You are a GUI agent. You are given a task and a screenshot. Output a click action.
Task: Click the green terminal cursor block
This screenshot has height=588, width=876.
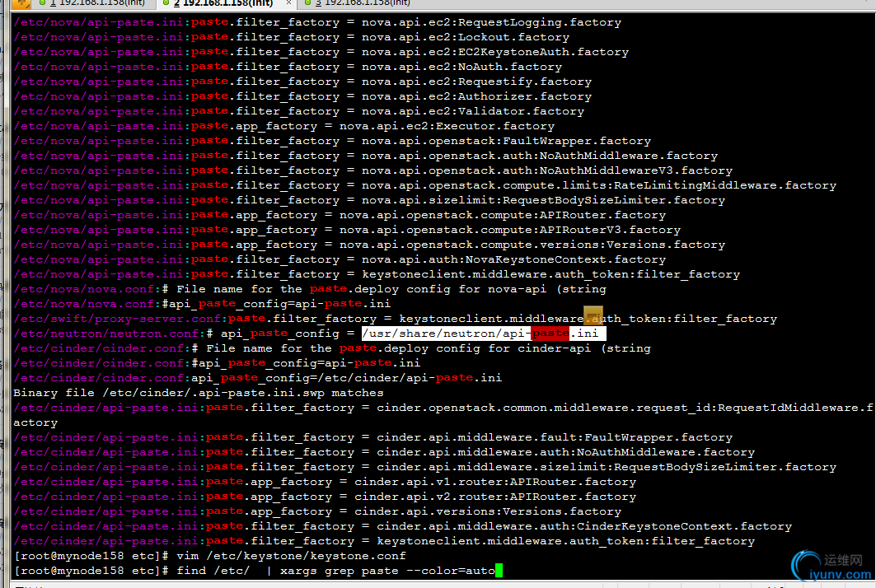(x=499, y=570)
